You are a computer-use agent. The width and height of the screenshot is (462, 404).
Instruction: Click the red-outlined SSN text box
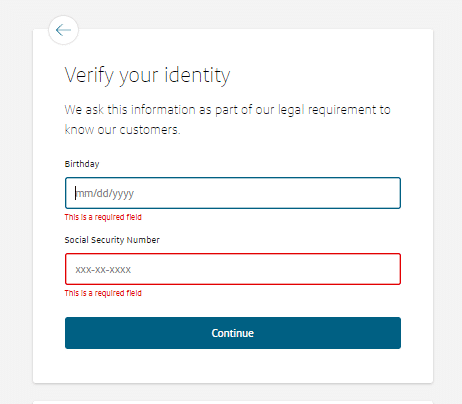coord(233,269)
